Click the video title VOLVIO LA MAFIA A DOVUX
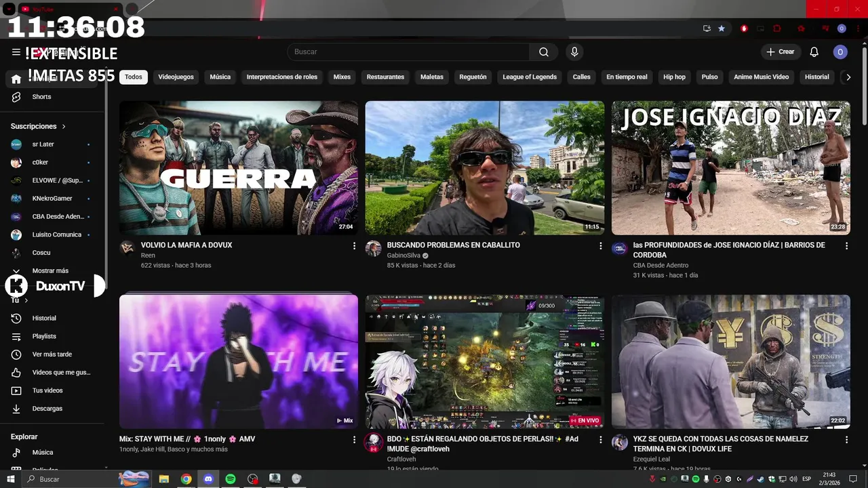The width and height of the screenshot is (868, 488). pyautogui.click(x=186, y=245)
